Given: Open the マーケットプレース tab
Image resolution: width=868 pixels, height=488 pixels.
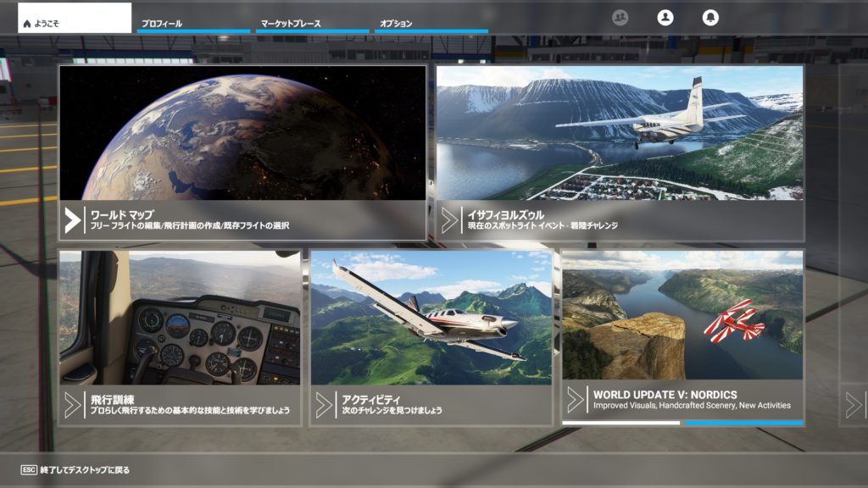Looking at the screenshot, I should 312,23.
